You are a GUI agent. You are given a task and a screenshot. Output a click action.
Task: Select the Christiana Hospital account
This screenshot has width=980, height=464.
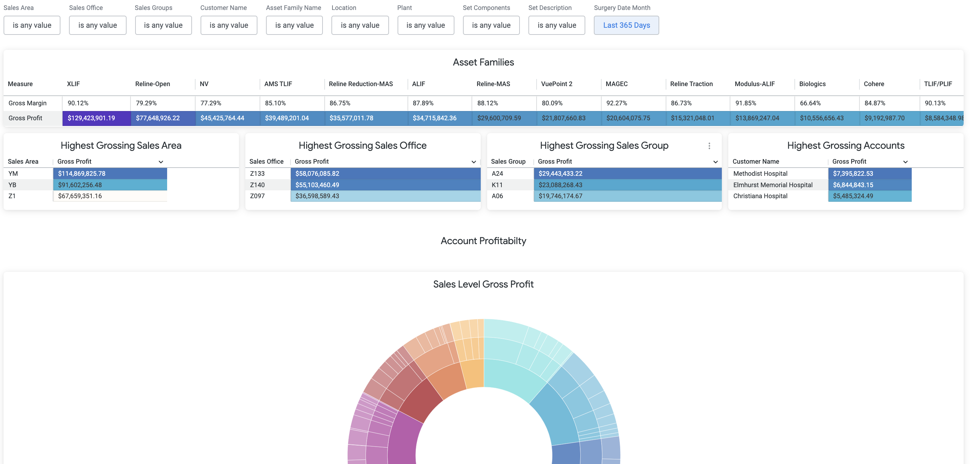pos(760,196)
